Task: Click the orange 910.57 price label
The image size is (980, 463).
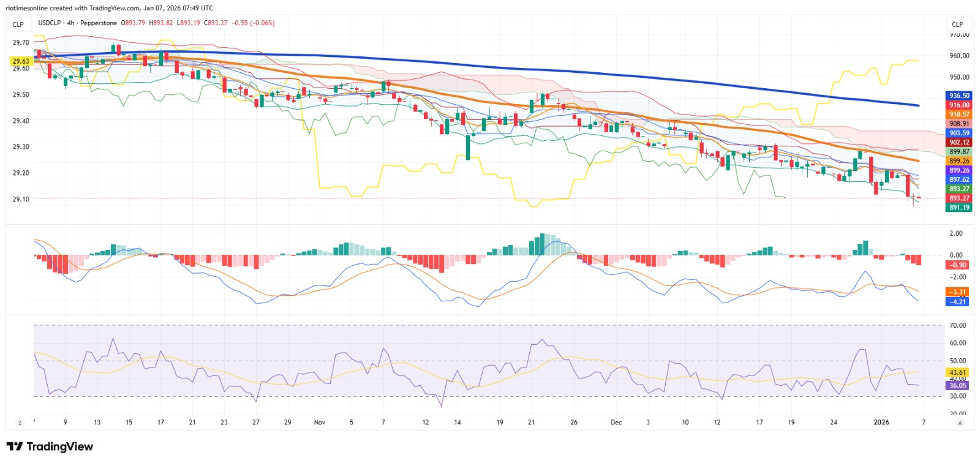Action: (959, 114)
